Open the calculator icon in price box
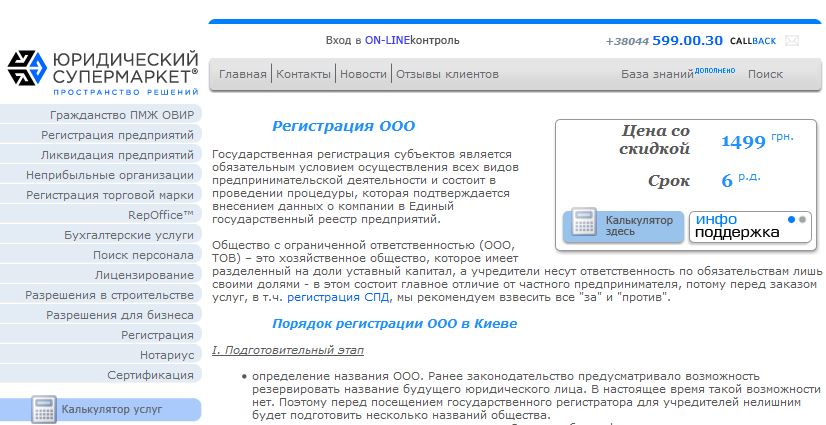The width and height of the screenshot is (826, 425). pos(583,223)
